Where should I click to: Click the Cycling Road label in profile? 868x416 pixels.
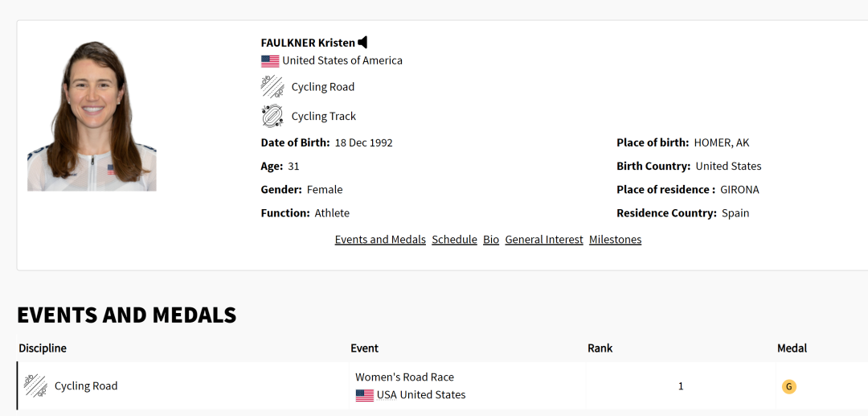click(323, 87)
